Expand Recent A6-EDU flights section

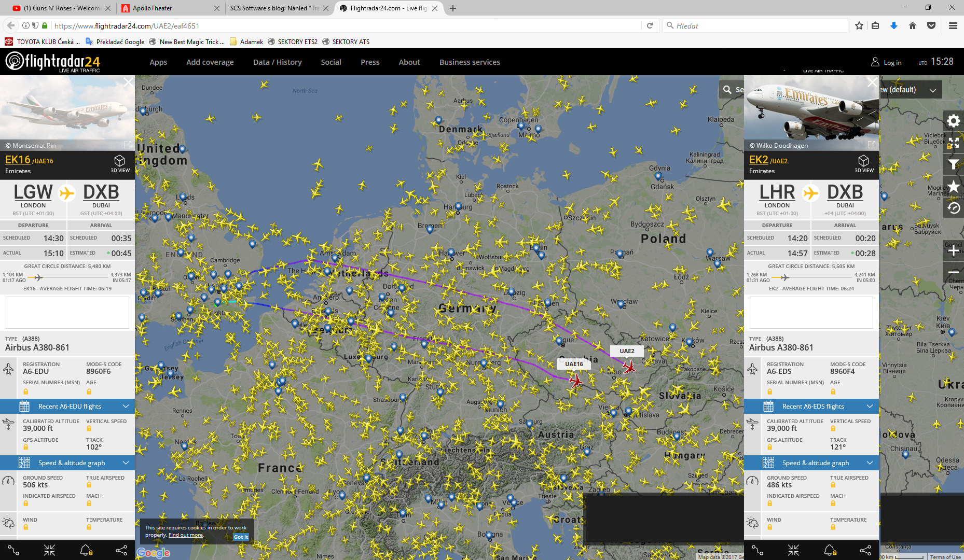coord(67,406)
